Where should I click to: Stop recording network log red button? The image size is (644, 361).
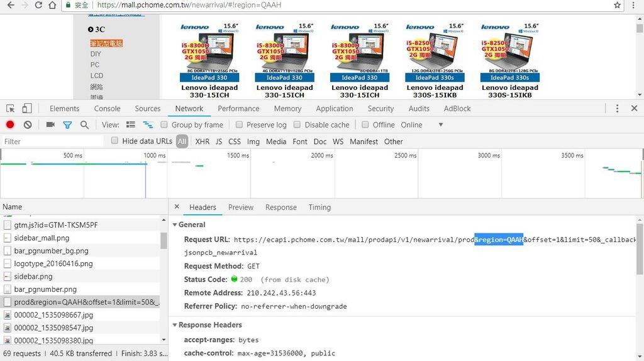click(x=10, y=125)
